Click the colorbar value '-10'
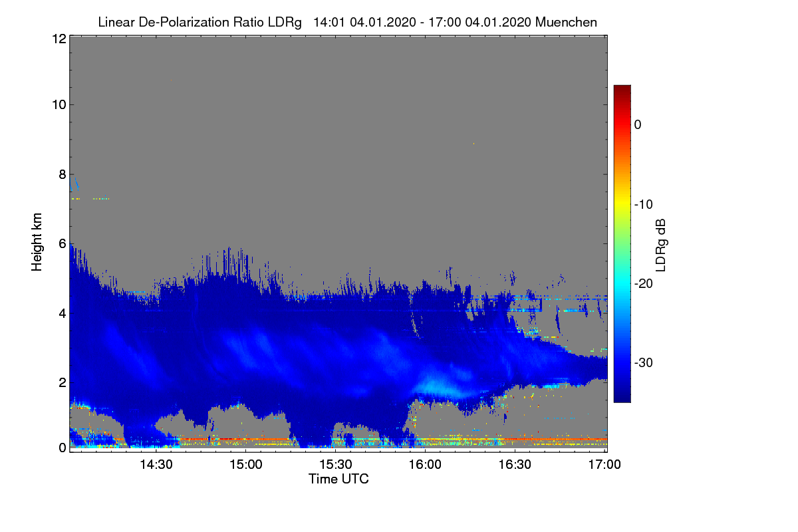 pyautogui.click(x=643, y=204)
